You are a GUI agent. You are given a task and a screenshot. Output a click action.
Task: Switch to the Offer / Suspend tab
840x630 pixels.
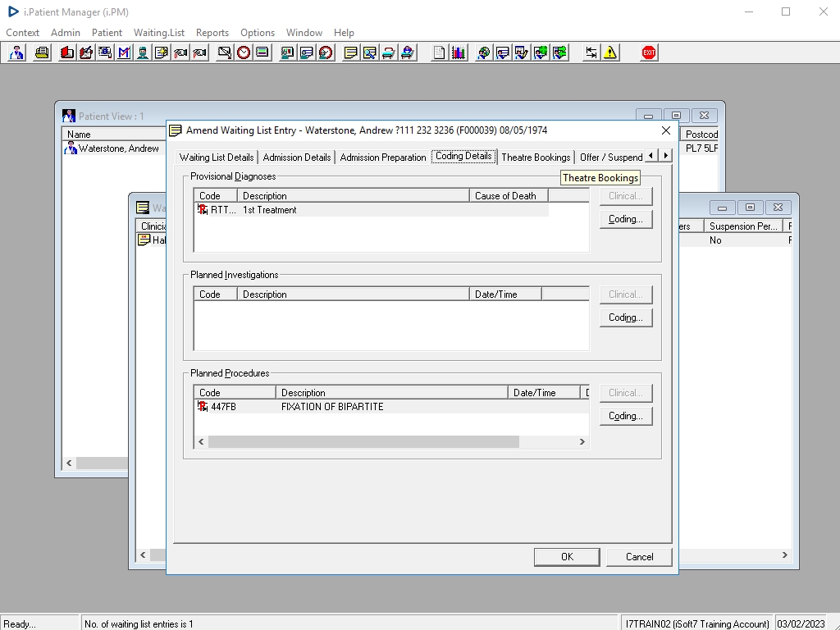(610, 157)
